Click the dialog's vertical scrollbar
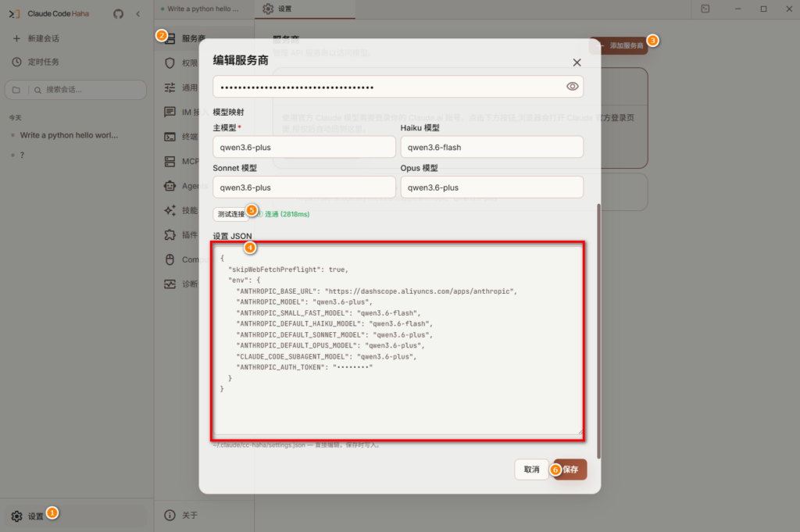The width and height of the screenshot is (800, 532). pyautogui.click(x=598, y=330)
